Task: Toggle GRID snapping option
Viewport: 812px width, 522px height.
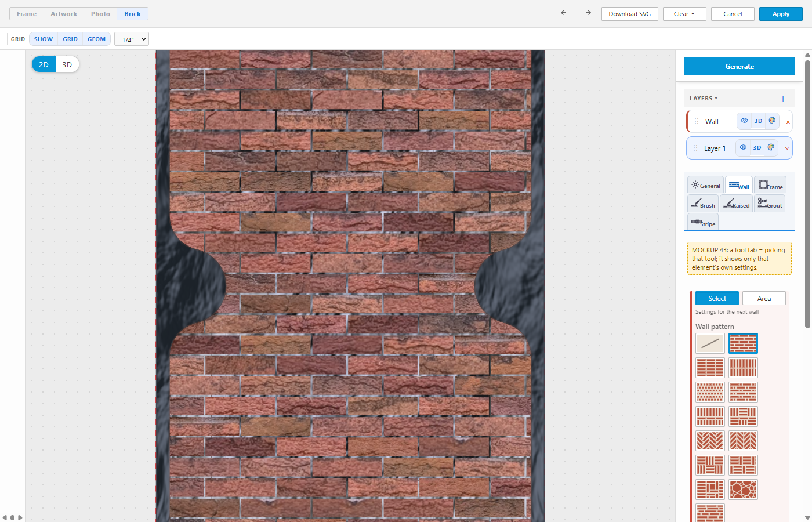Action: click(70, 39)
